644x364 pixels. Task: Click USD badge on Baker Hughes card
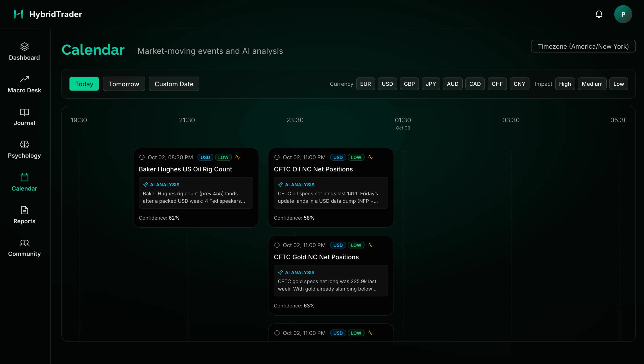coord(205,157)
